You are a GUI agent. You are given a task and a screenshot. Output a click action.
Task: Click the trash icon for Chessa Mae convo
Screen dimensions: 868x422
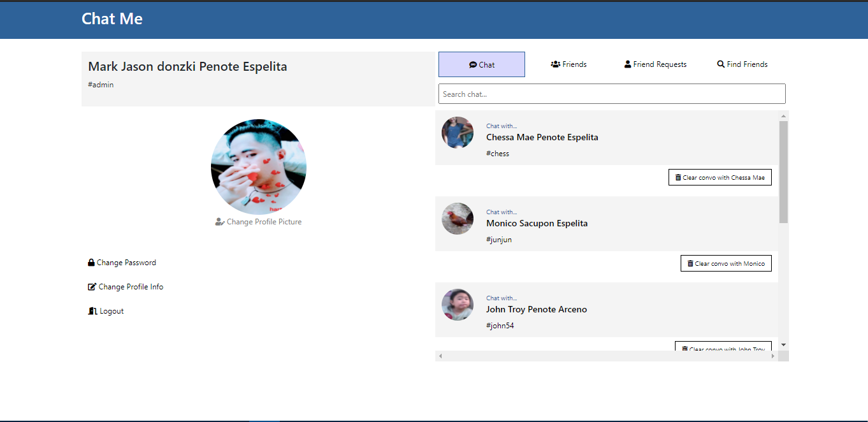tap(678, 177)
